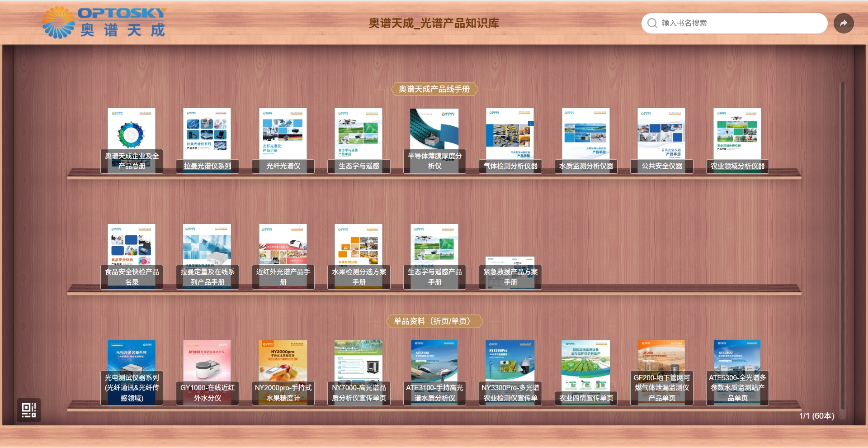The image size is (868, 448).
Task: Open the 生态学与遥感 handbook
Action: 359,140
